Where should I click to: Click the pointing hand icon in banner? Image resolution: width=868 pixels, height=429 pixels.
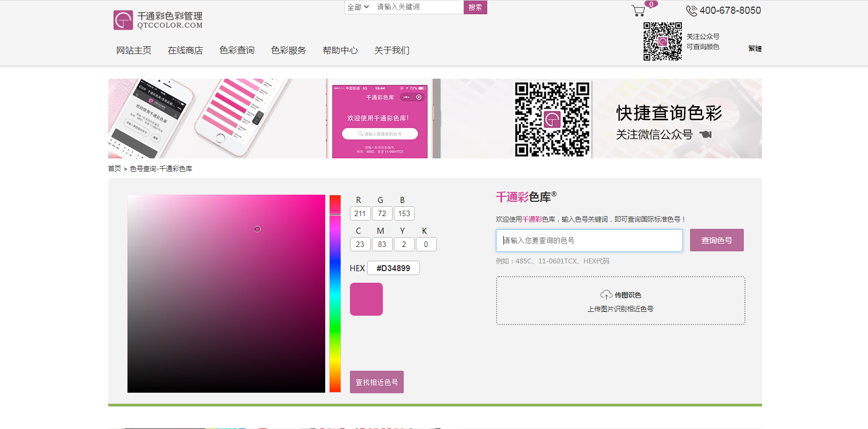pyautogui.click(x=705, y=134)
